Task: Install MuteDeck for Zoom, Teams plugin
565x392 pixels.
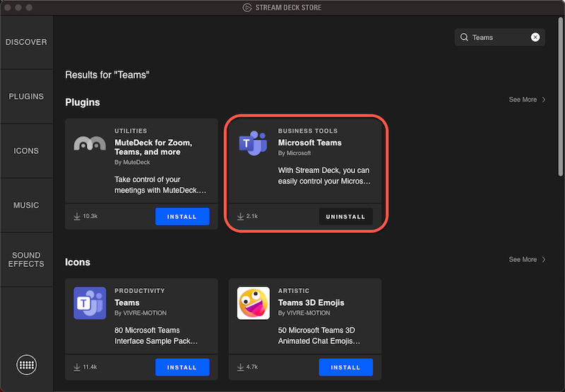Action: (182, 217)
